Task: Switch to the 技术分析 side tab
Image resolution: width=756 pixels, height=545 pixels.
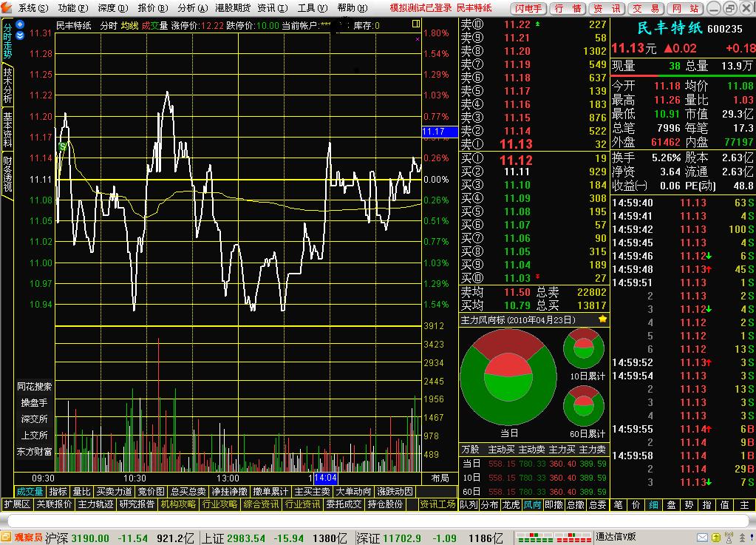Action: pos(7,85)
